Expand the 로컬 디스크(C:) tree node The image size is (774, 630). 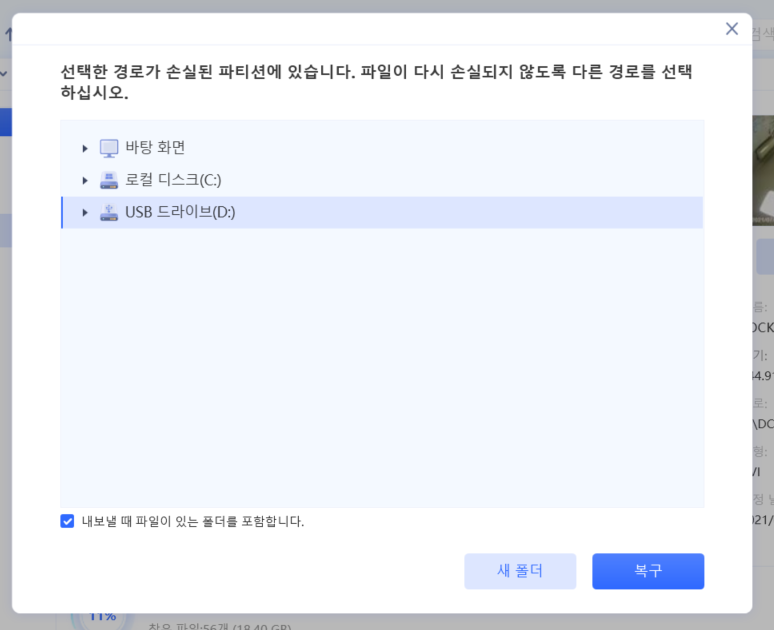click(85, 181)
